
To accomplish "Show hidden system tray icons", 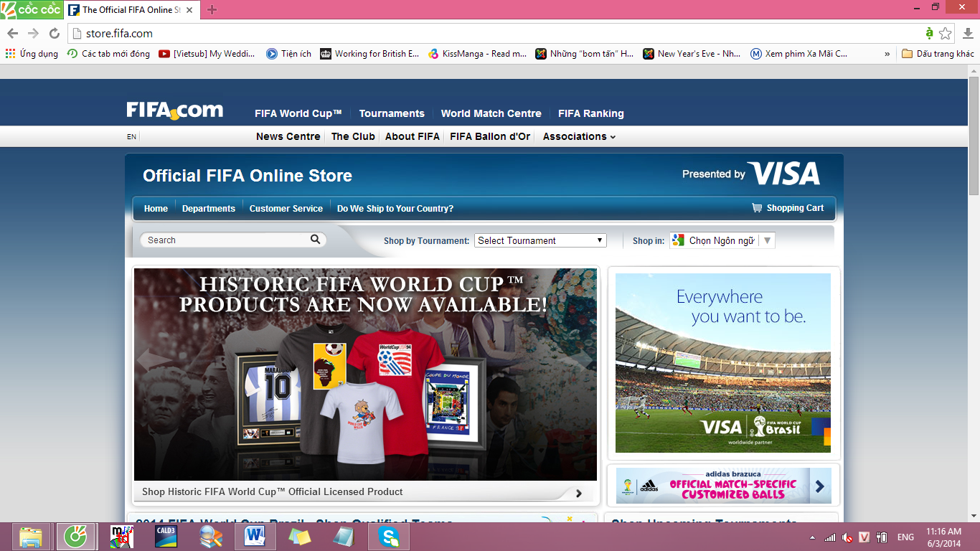I will click(x=812, y=537).
